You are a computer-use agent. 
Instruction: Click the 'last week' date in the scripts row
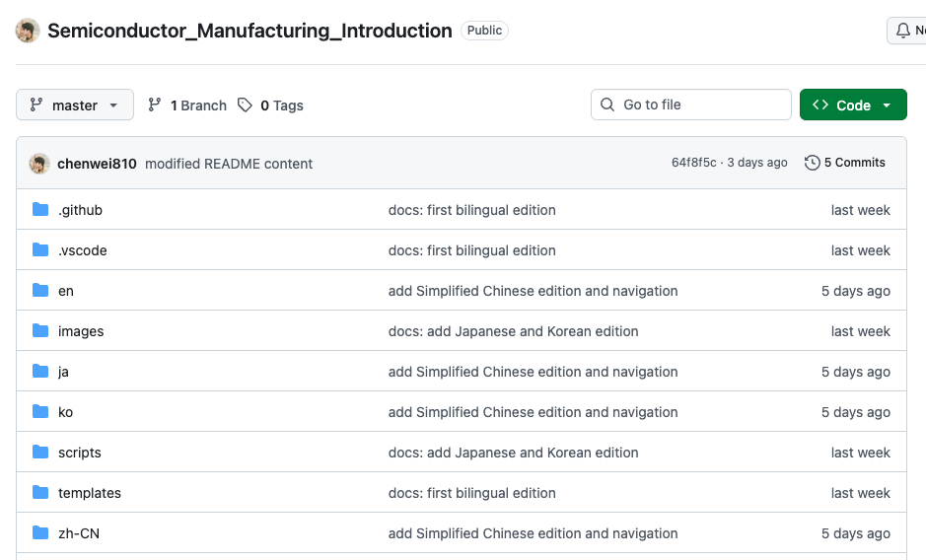pyautogui.click(x=861, y=453)
